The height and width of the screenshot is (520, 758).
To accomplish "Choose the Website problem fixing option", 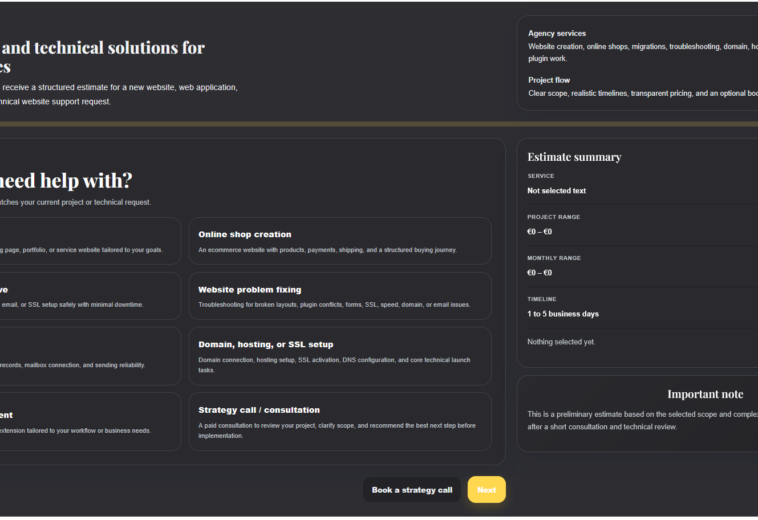I will pos(340,296).
